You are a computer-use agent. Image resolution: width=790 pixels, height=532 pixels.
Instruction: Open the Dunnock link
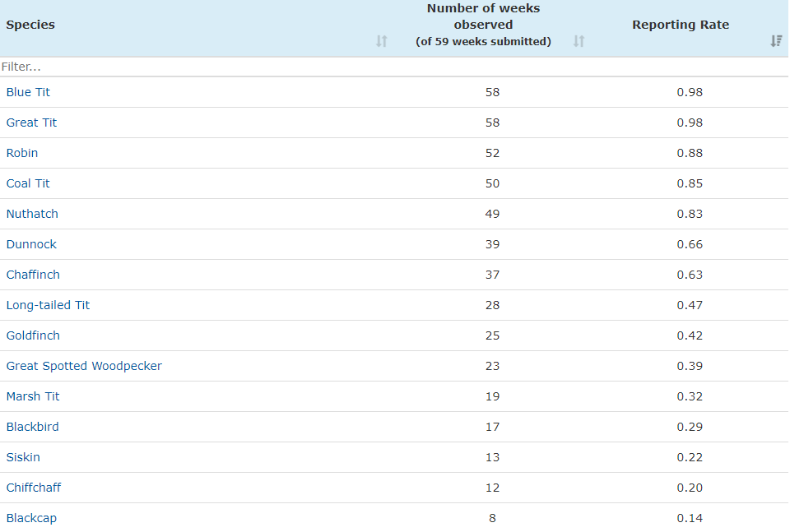point(31,244)
